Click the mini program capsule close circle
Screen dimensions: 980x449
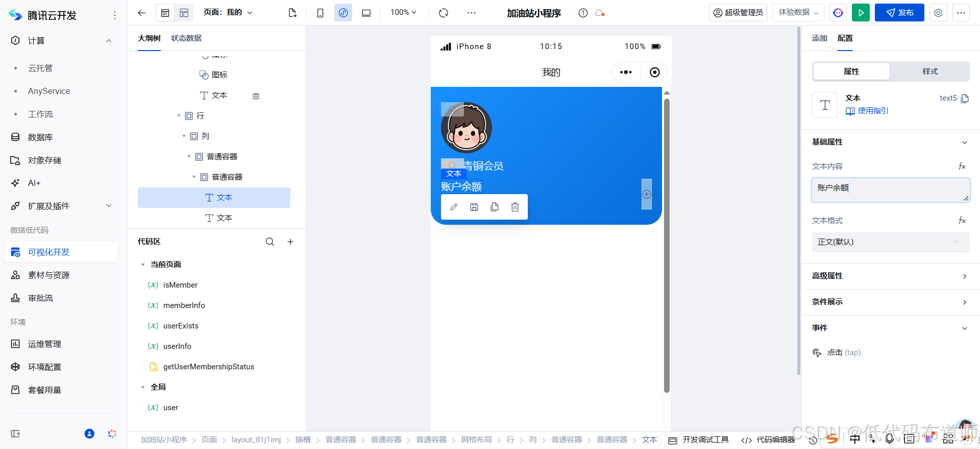tap(655, 73)
